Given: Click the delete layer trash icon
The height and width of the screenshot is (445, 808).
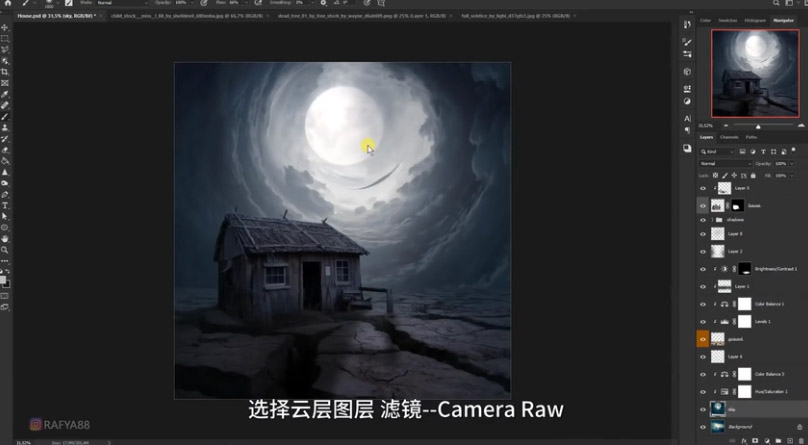Looking at the screenshot, I should 799,440.
